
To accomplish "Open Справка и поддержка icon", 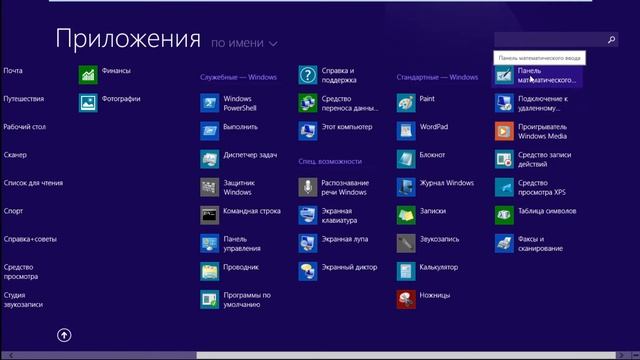I will pos(308,75).
